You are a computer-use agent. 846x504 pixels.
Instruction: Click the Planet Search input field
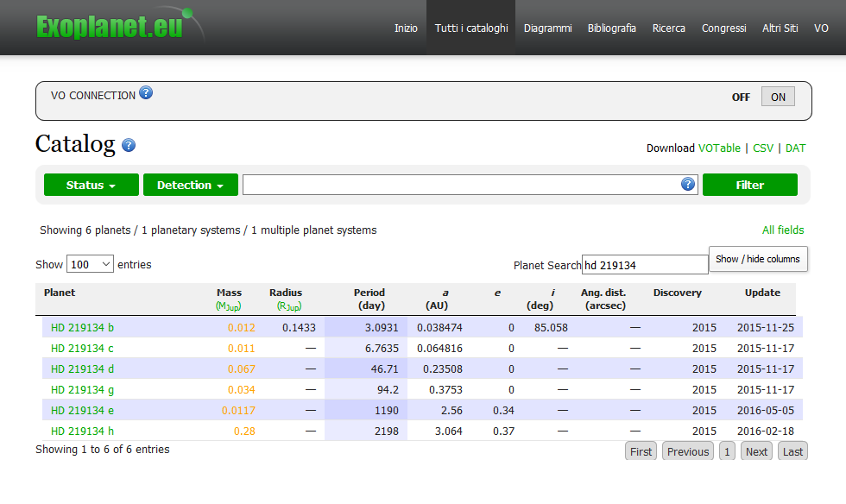645,265
